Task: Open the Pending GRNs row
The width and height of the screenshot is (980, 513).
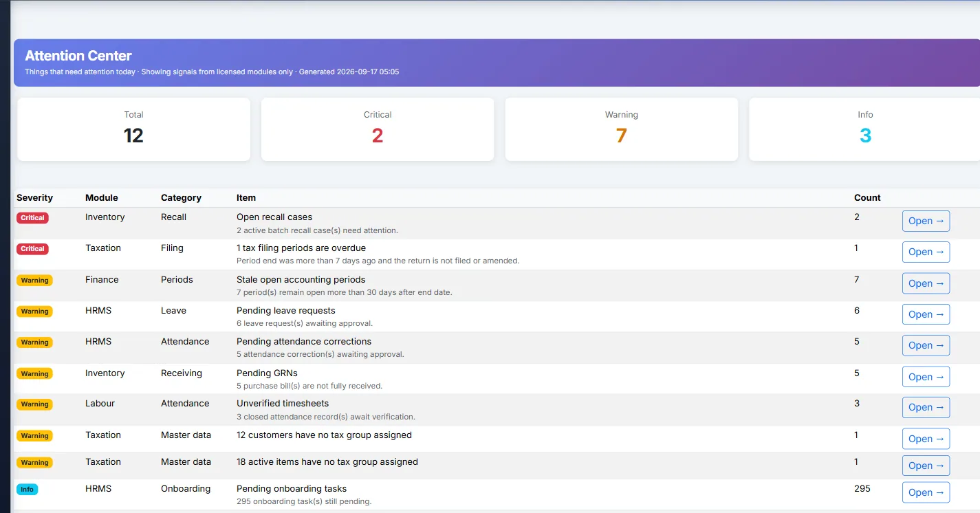Action: [x=926, y=377]
